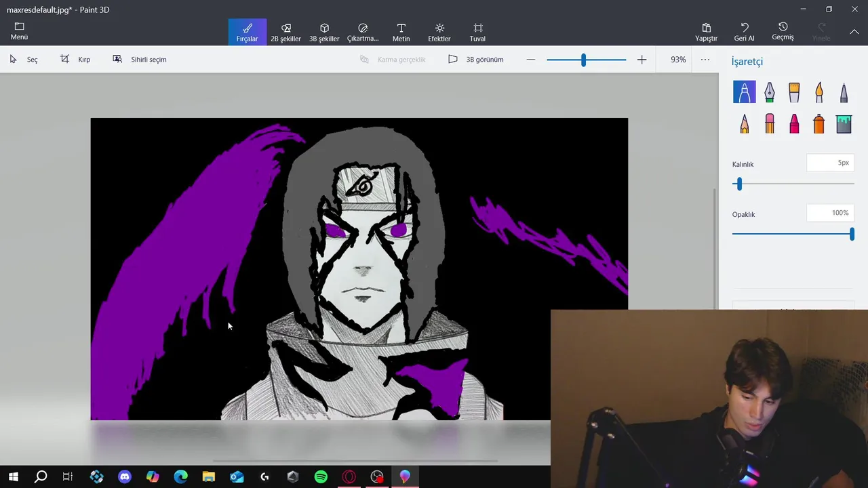Select the Calligraphy pen brush
868x488 pixels.
click(x=770, y=91)
